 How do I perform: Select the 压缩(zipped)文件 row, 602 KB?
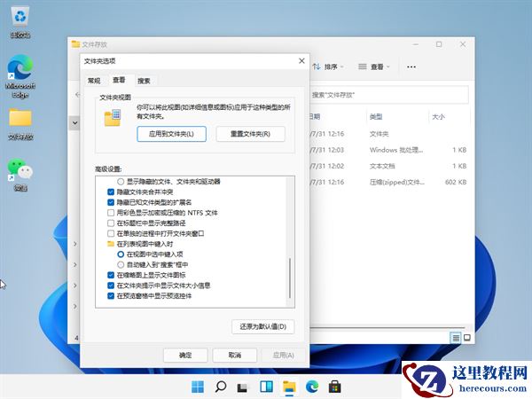tap(389, 182)
